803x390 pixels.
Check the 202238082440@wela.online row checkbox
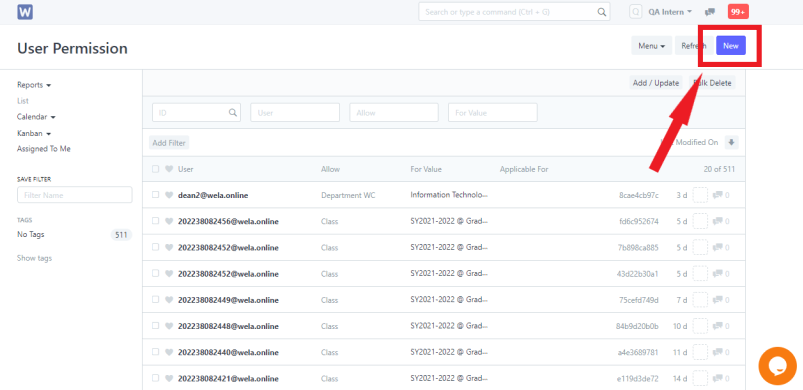point(156,352)
